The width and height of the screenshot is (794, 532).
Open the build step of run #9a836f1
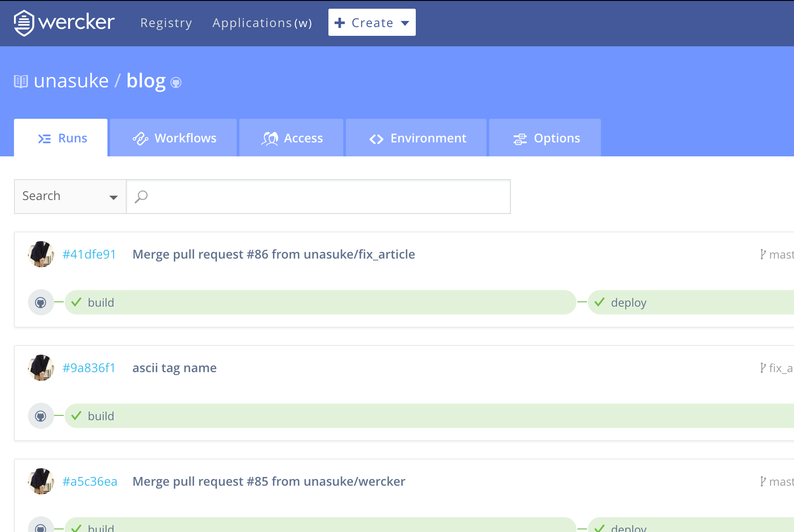(429, 416)
